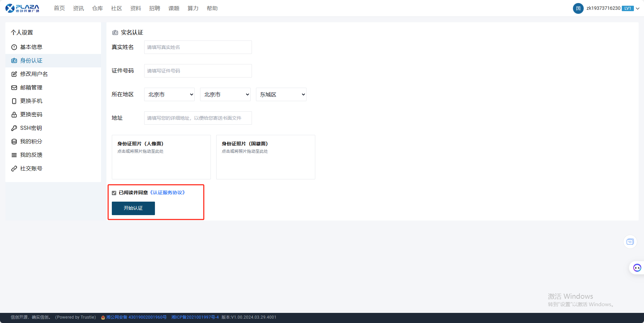Open the 仓库 navigation menu item
Image resolution: width=644 pixels, height=323 pixels.
coord(97,8)
